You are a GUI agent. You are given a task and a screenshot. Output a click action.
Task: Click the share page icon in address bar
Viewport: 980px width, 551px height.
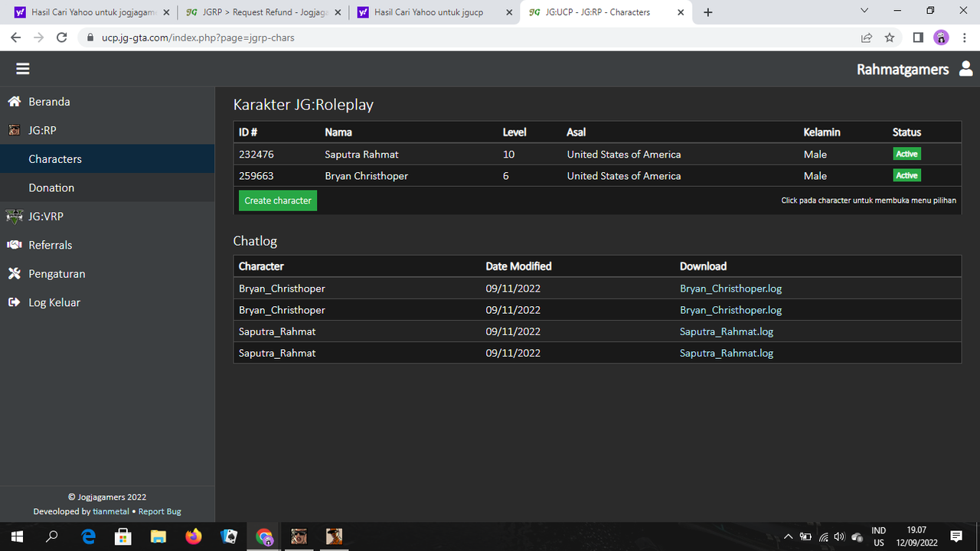pyautogui.click(x=867, y=37)
